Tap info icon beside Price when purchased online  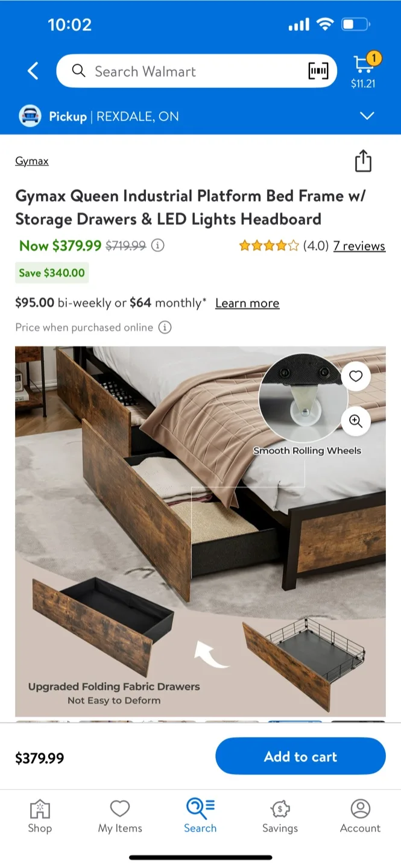(165, 327)
